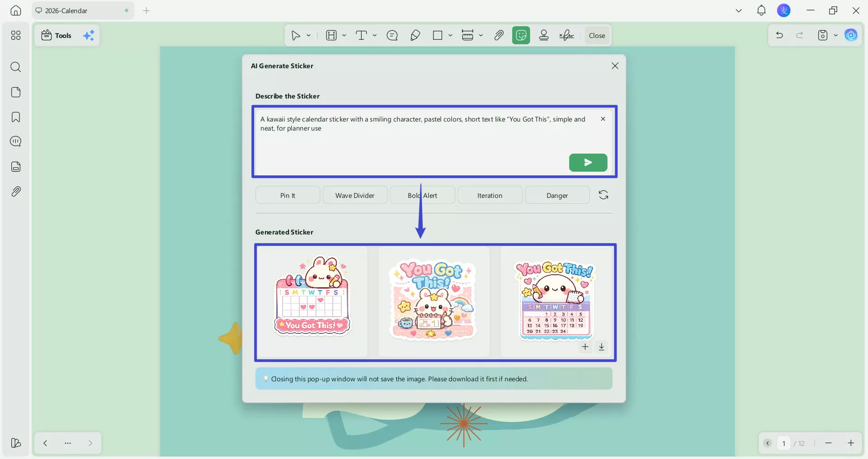Screen dimensions: 868x459
Task: Open a new tab
Action: tap(146, 10)
